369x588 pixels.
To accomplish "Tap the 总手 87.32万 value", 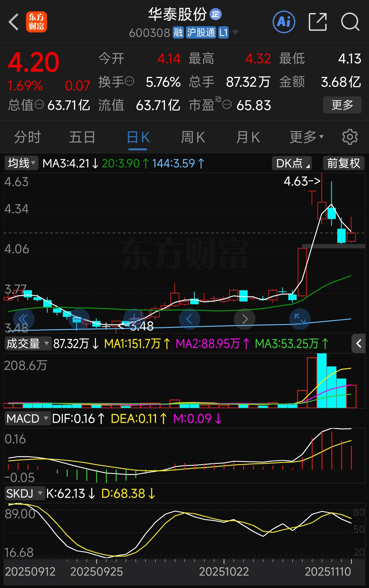I will point(248,82).
